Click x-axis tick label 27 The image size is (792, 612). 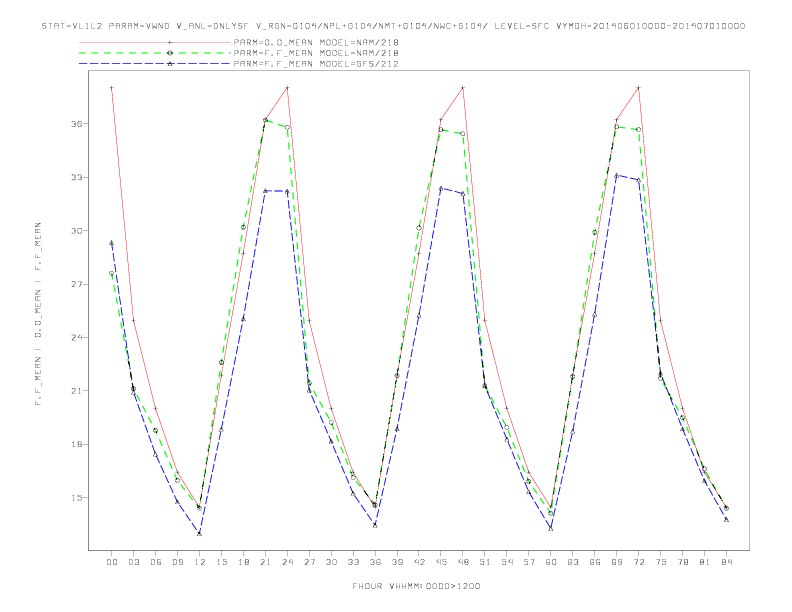coord(309,562)
